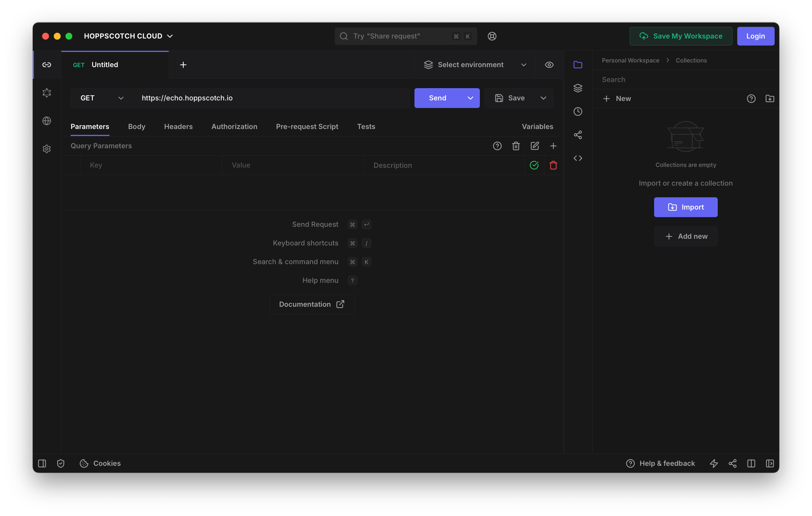The image size is (812, 516).
Task: Open the Documentation link
Action: [x=312, y=304]
